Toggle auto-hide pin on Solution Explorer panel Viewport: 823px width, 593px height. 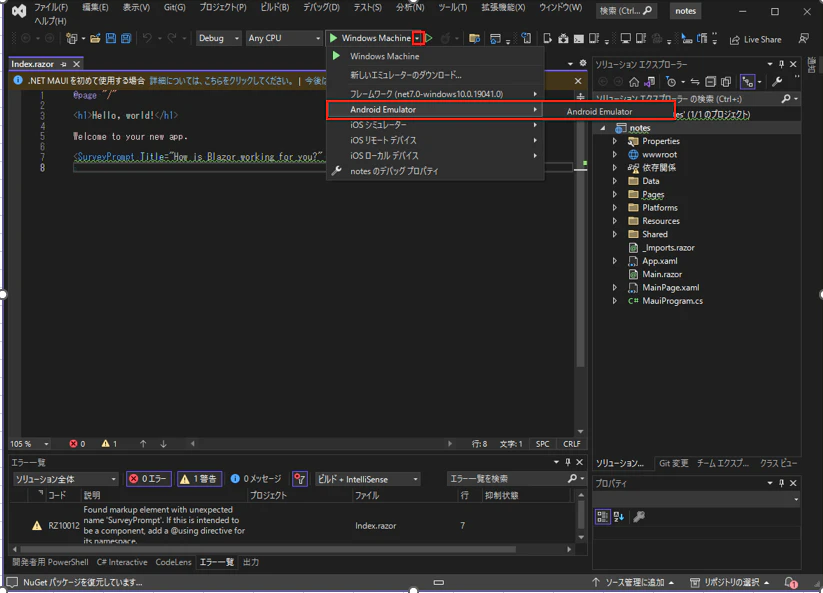click(782, 64)
